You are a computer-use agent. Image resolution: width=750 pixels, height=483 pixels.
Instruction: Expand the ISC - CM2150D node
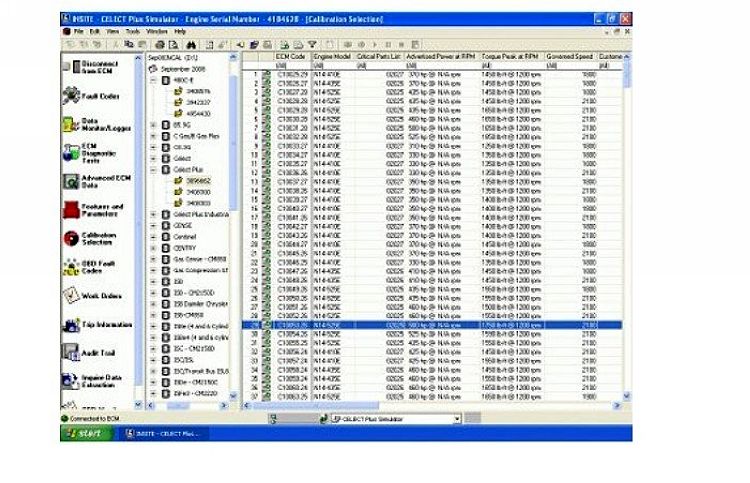pos(153,349)
